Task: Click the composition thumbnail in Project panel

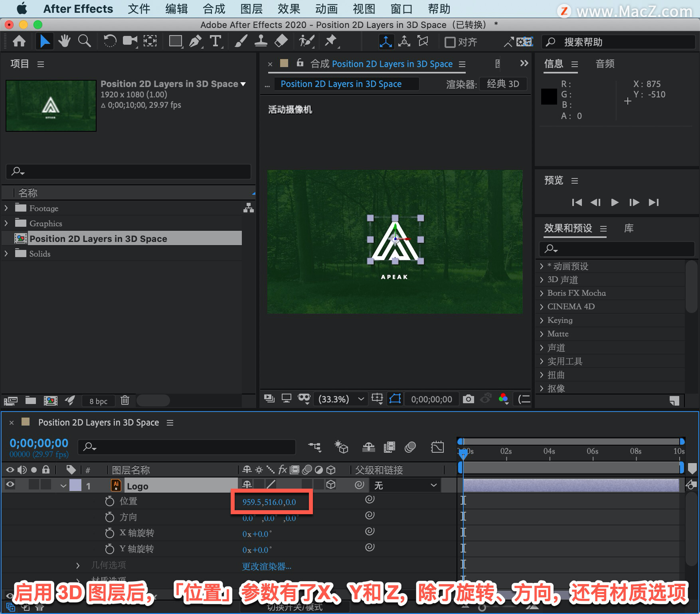Action: (51, 105)
